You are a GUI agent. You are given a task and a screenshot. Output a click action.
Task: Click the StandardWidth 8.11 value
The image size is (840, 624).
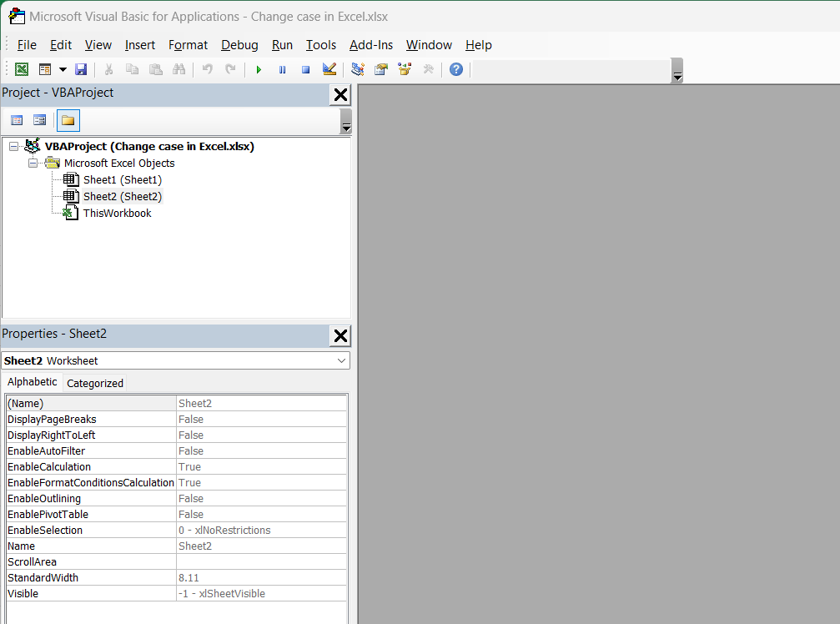(x=261, y=577)
